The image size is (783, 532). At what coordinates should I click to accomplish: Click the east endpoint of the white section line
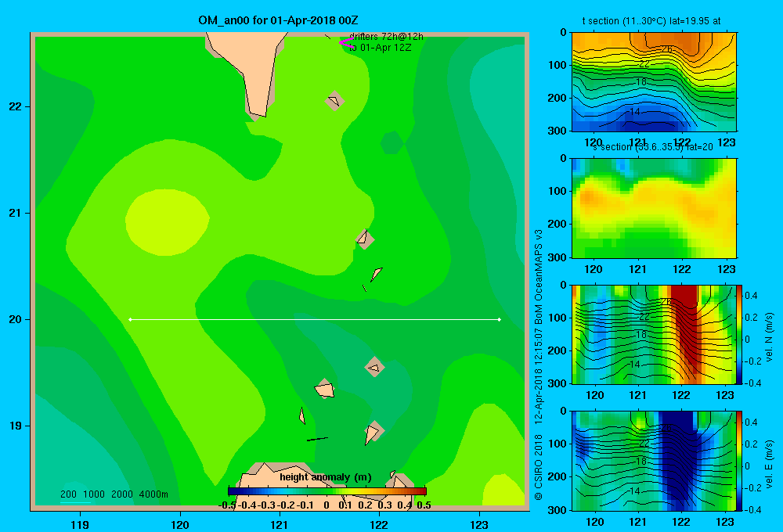coord(500,319)
